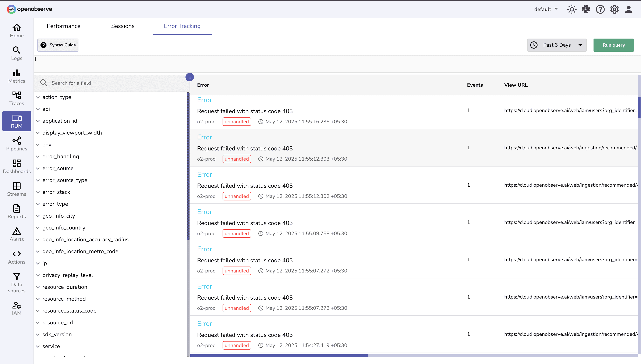
Task: Click the Run query button
Action: [x=614, y=45]
